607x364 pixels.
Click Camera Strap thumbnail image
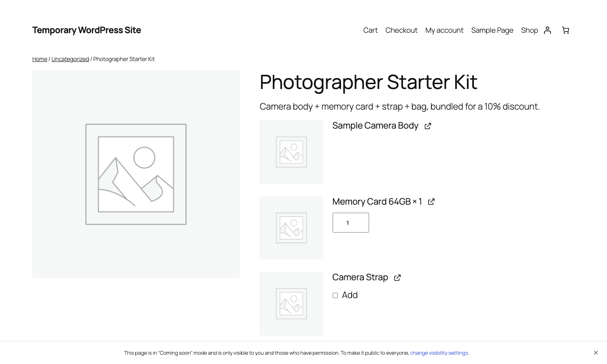(x=291, y=304)
